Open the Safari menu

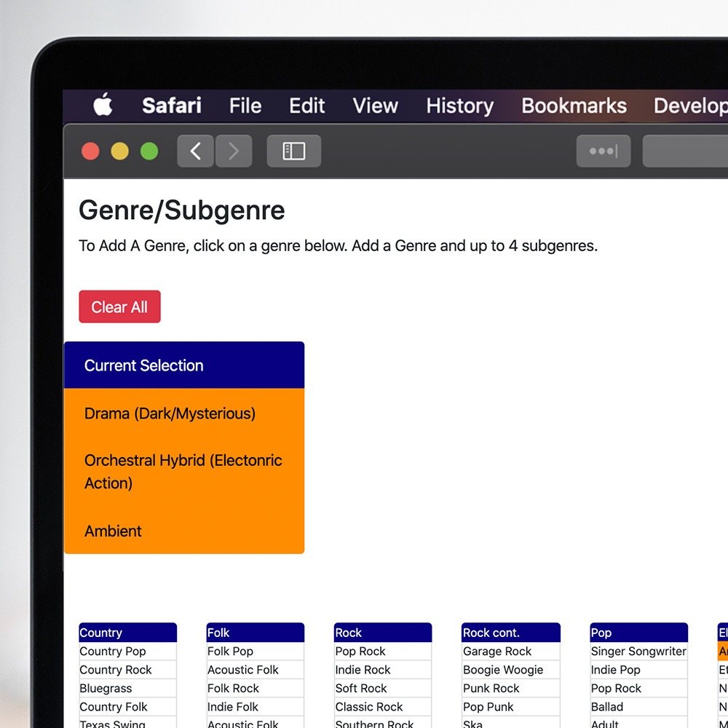coord(172,106)
